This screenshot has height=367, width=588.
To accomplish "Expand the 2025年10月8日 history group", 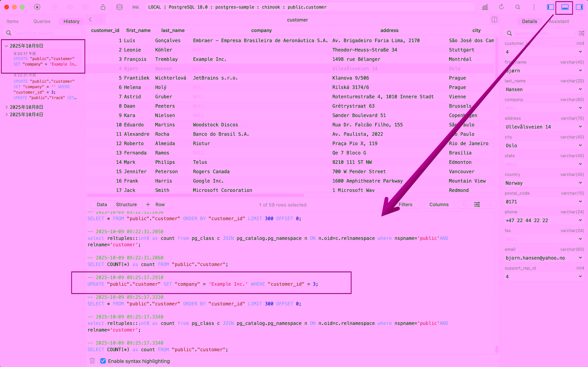I will pyautogui.click(x=7, y=107).
